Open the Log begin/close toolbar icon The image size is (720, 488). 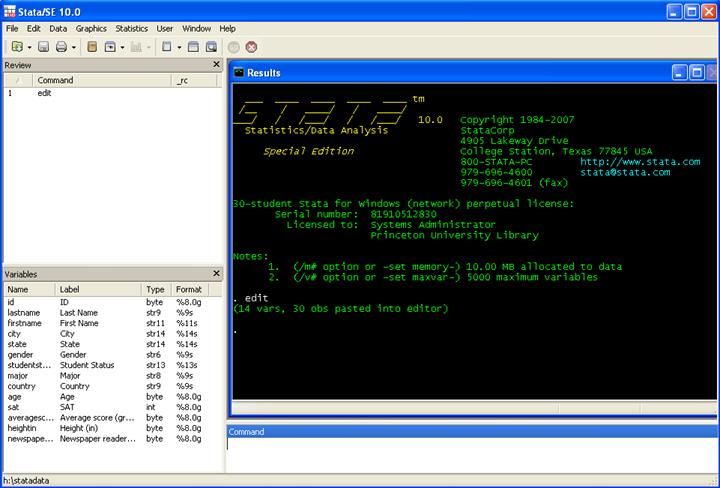pos(91,47)
